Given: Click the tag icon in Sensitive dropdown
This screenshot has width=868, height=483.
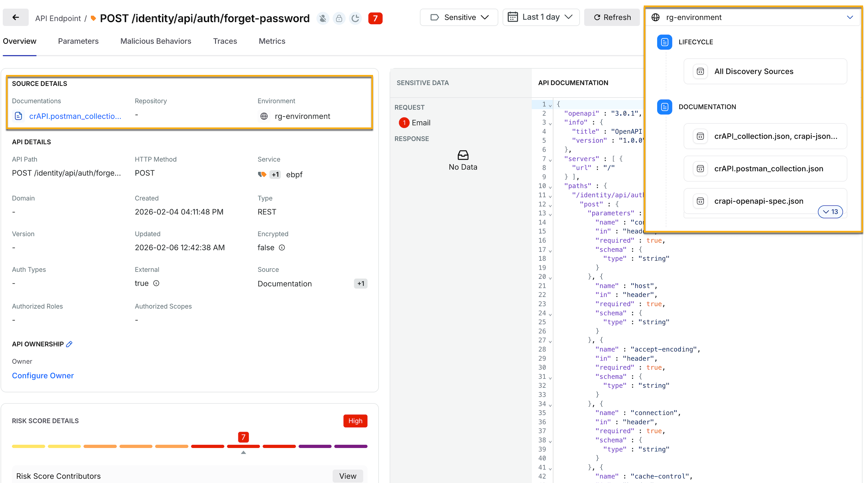Looking at the screenshot, I should (x=435, y=17).
